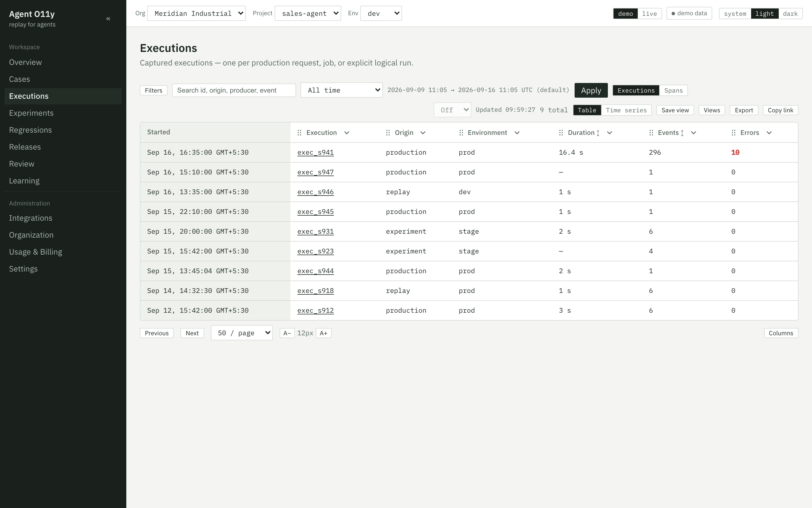Select the dark theme option
Viewport: 812px width, 508px height.
click(x=790, y=14)
